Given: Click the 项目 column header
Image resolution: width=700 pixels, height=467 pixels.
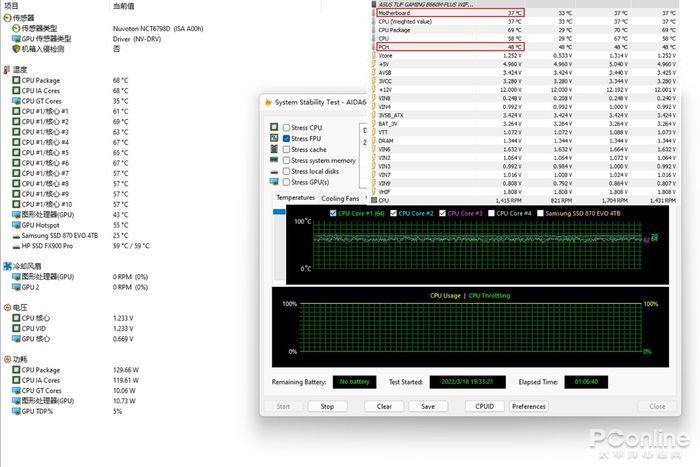Looking at the screenshot, I should coord(11,5).
